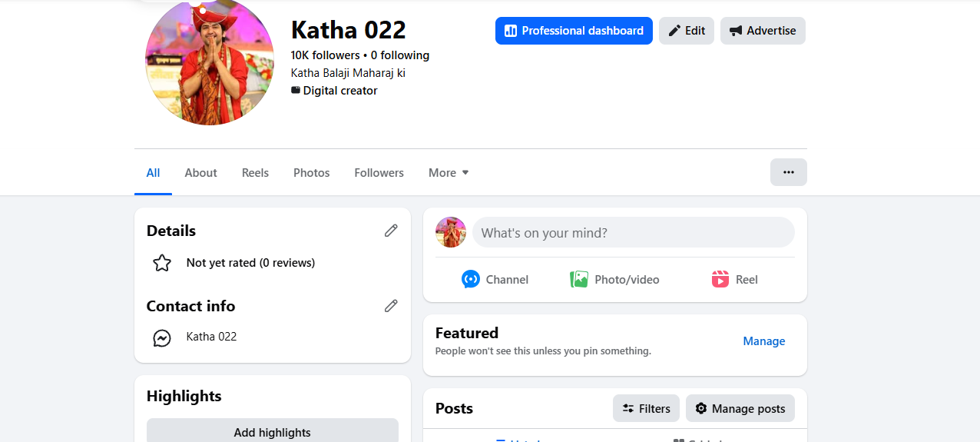The image size is (980, 442).
Task: Click the Advertise button
Action: click(x=763, y=31)
